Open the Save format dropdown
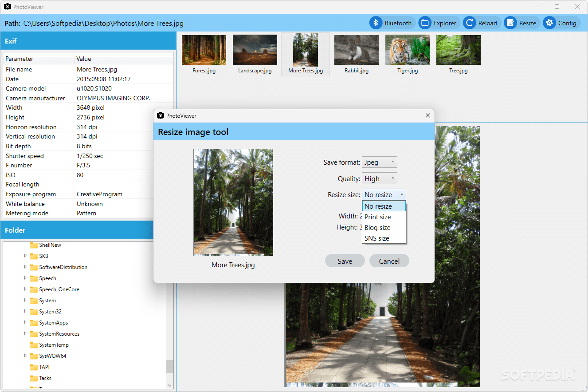The image size is (588, 392). 380,162
